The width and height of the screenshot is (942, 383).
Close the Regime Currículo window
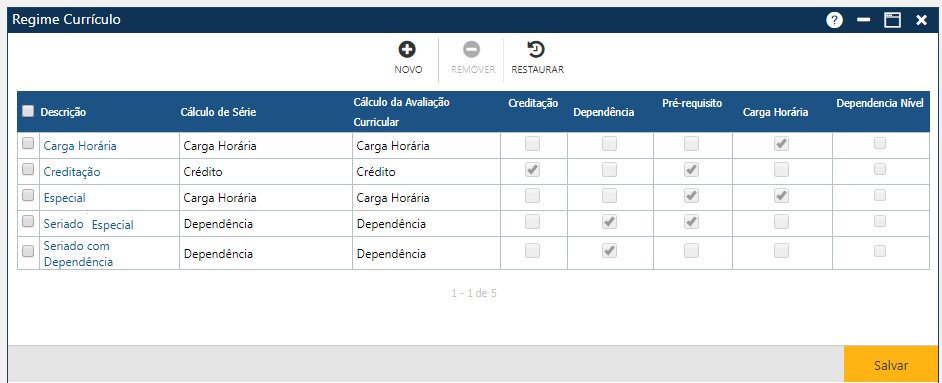pyautogui.click(x=921, y=20)
